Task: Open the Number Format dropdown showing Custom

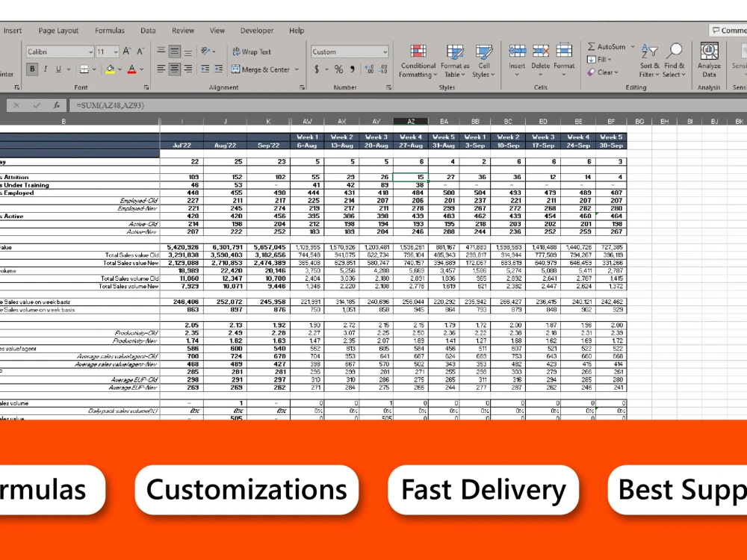Action: pos(349,51)
